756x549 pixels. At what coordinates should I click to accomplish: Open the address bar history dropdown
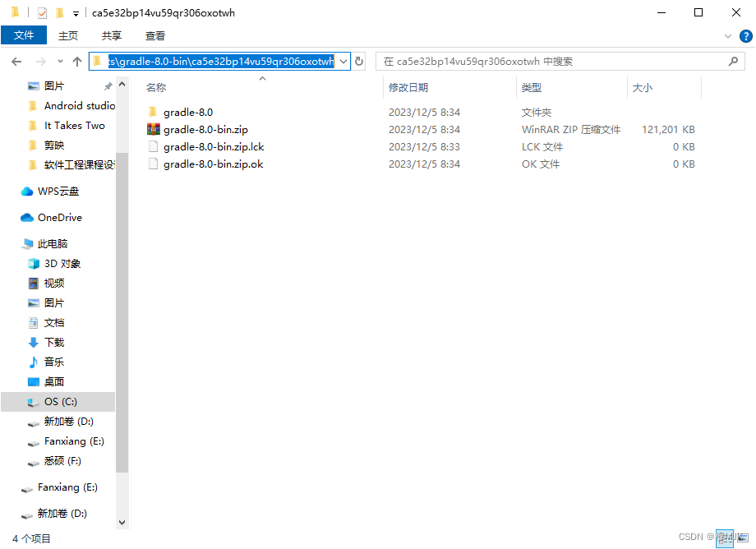pos(343,61)
